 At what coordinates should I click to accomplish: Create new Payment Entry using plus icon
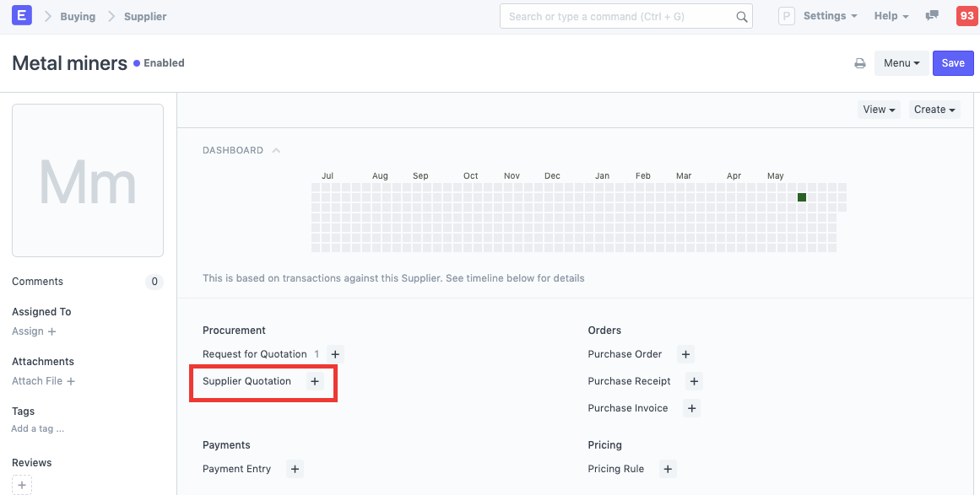[295, 469]
